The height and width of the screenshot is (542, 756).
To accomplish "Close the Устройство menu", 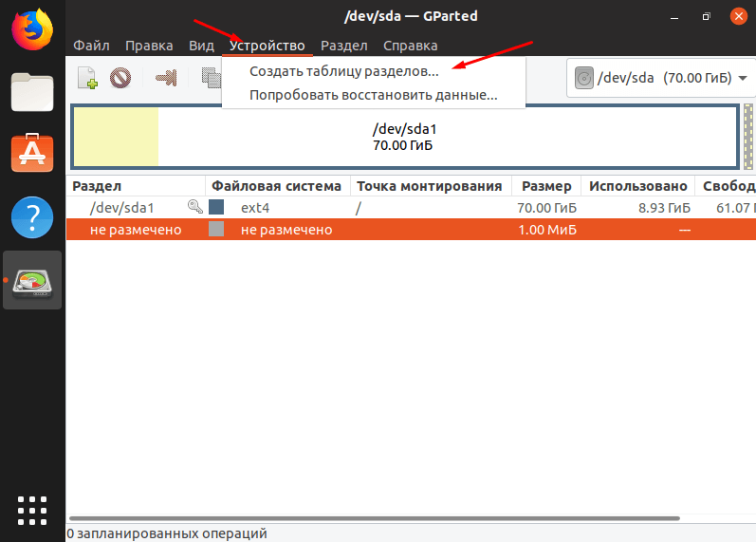I will click(267, 46).
